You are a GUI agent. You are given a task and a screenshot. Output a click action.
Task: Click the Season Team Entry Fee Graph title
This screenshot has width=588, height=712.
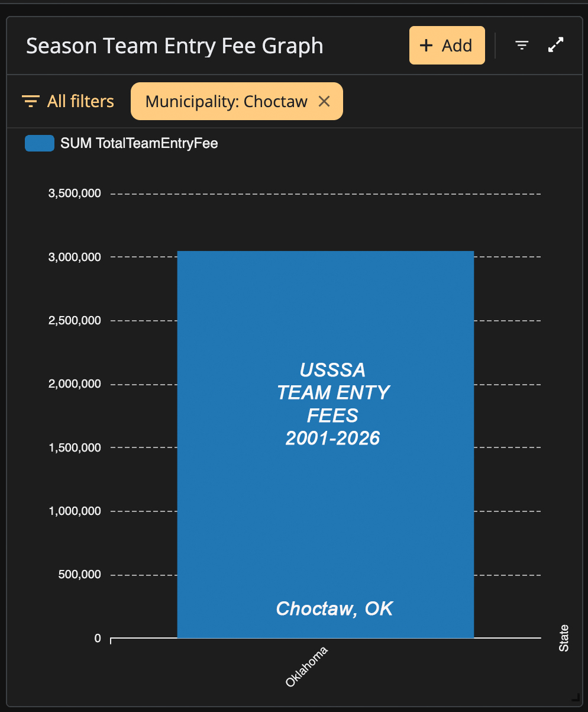point(175,46)
